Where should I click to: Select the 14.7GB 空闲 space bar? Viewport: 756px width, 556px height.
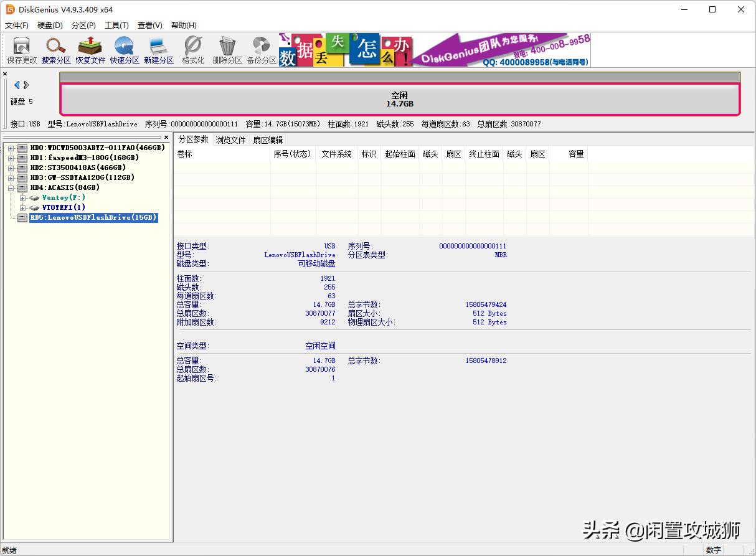pos(399,100)
